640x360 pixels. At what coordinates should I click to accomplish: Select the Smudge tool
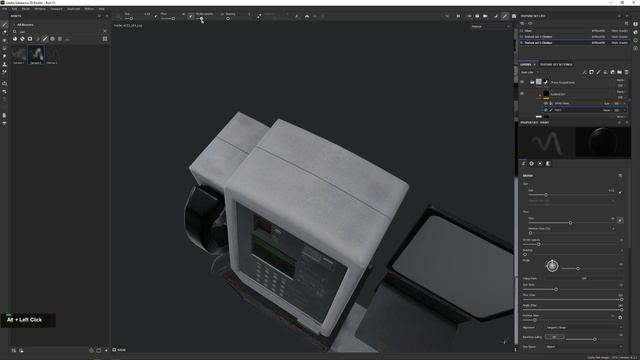click(x=4, y=56)
